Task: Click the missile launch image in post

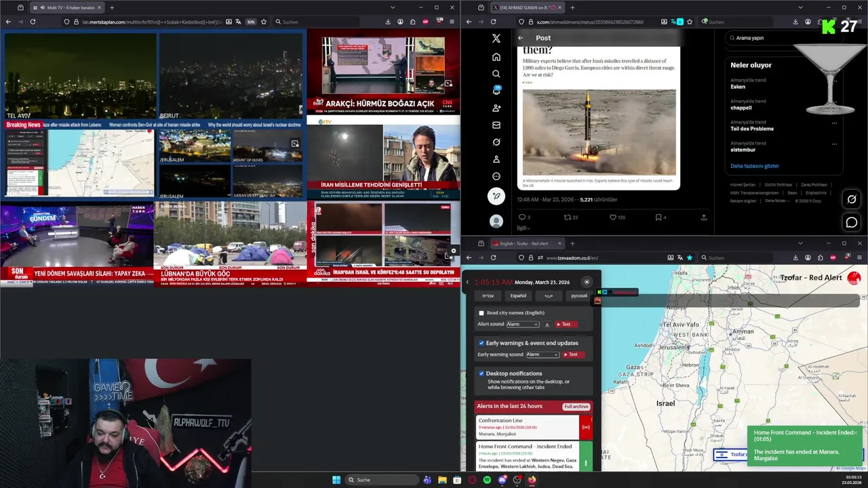Action: [599, 132]
